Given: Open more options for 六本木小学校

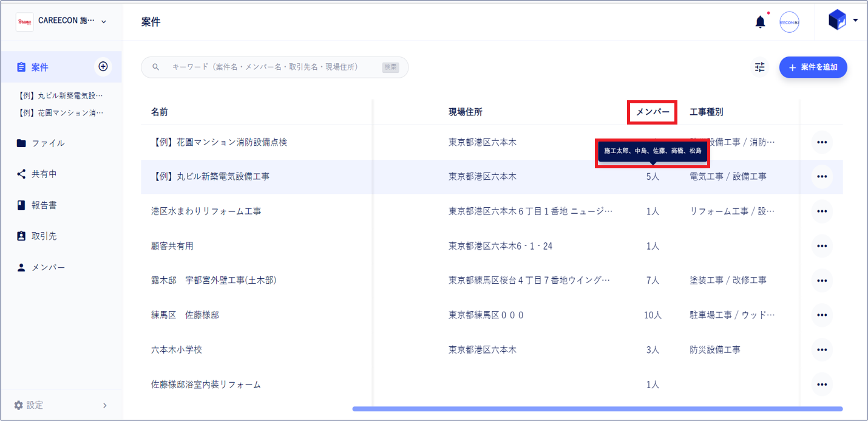Looking at the screenshot, I should [822, 350].
